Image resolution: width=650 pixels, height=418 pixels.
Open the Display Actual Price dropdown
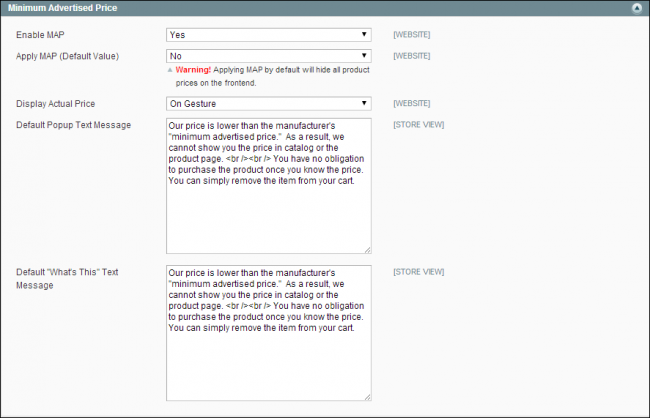pyautogui.click(x=269, y=104)
